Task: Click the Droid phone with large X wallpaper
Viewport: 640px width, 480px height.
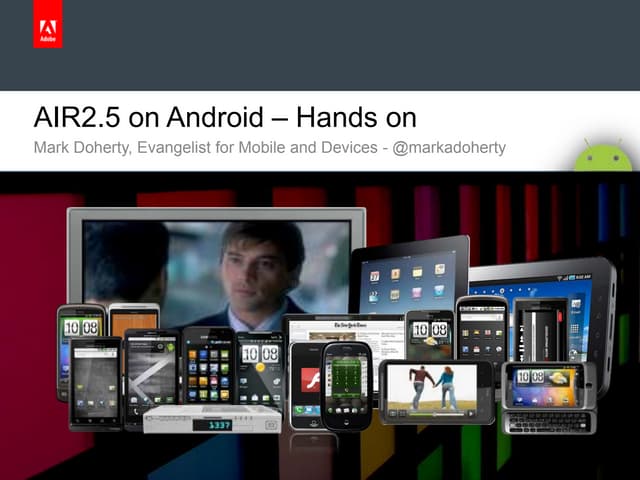Action: (x=150, y=377)
